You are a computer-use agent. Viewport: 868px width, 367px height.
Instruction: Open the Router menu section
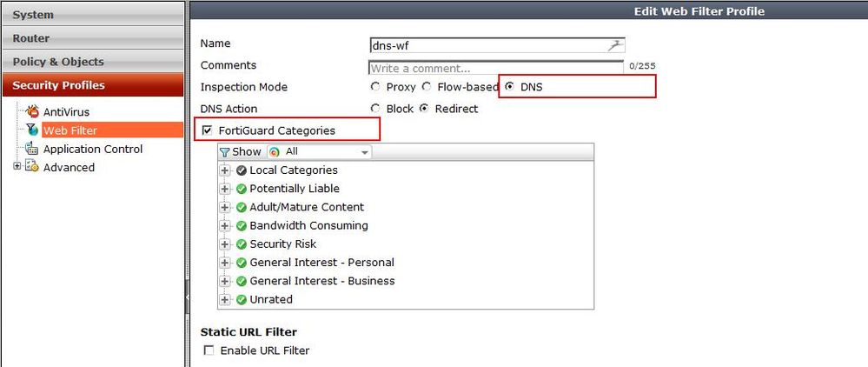pyautogui.click(x=92, y=37)
